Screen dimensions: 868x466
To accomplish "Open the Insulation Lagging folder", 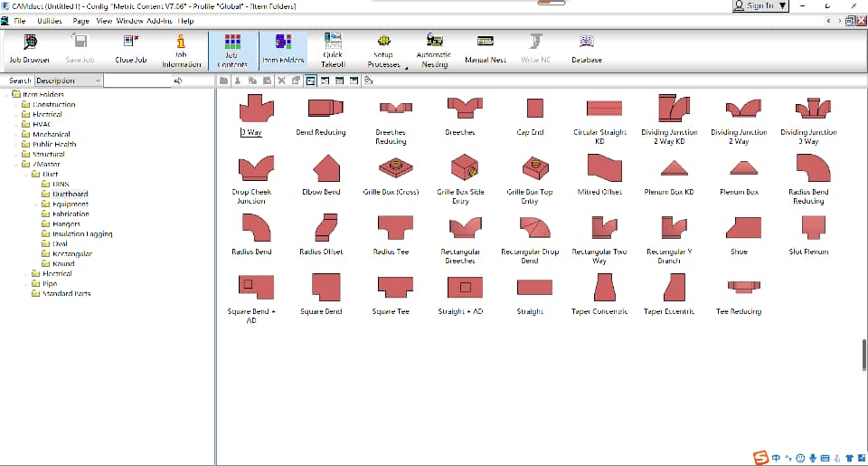I will (x=82, y=233).
